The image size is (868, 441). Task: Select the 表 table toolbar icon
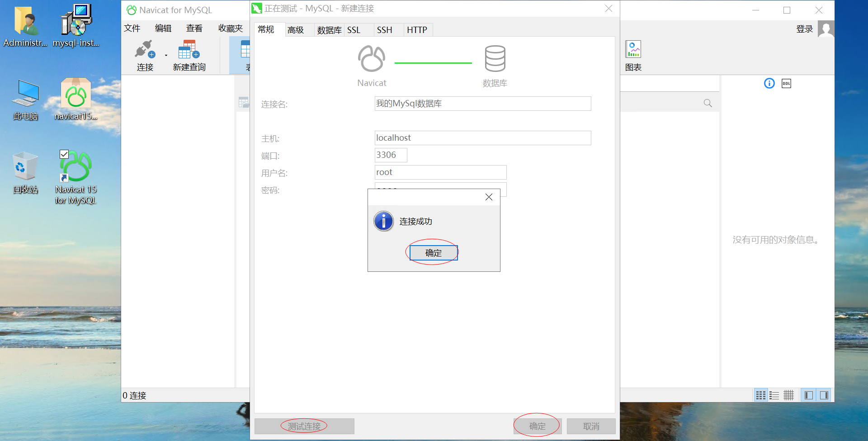pos(245,50)
